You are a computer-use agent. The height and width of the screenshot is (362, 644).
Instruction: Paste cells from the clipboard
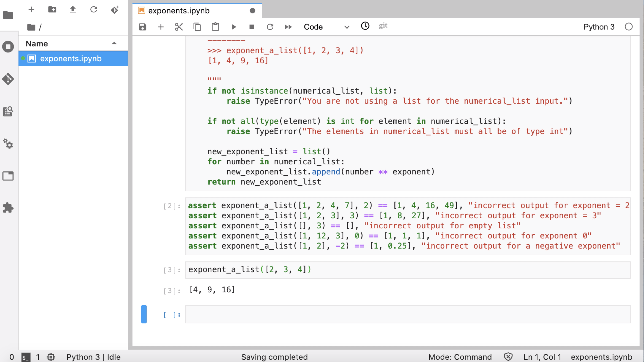pos(215,27)
